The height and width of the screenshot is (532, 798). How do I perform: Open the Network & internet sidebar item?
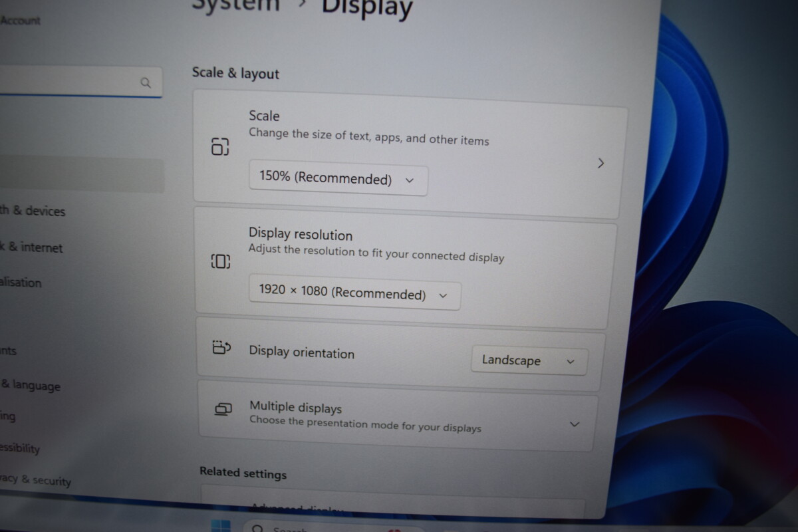31,247
